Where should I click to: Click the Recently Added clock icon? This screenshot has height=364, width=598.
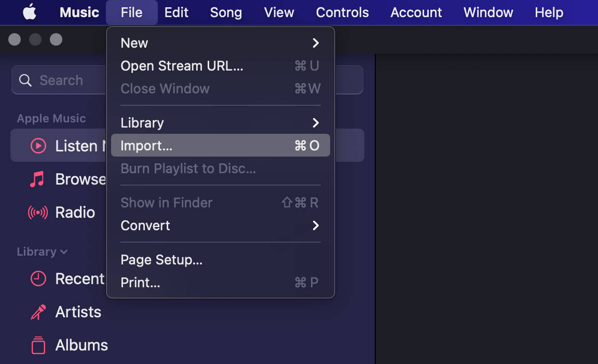(38, 279)
